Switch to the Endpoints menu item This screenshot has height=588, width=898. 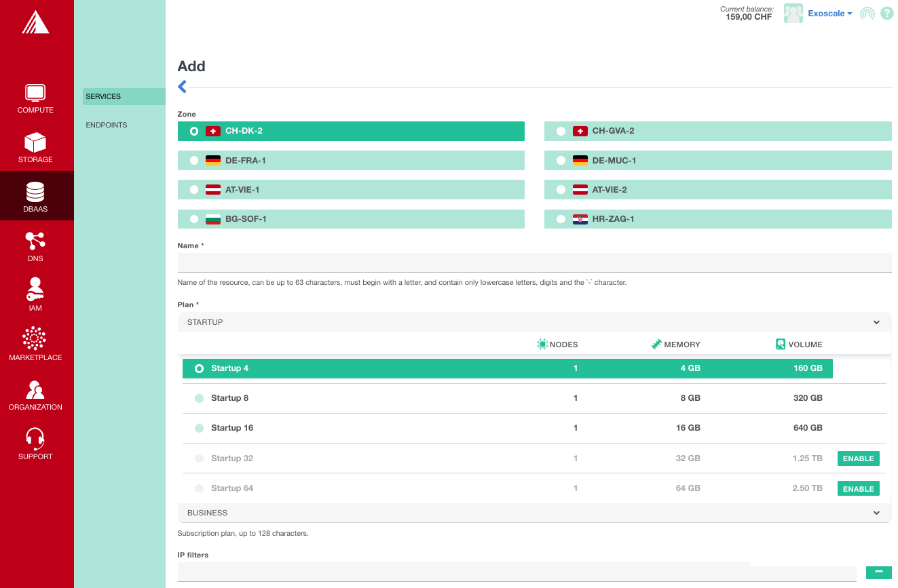click(x=107, y=125)
